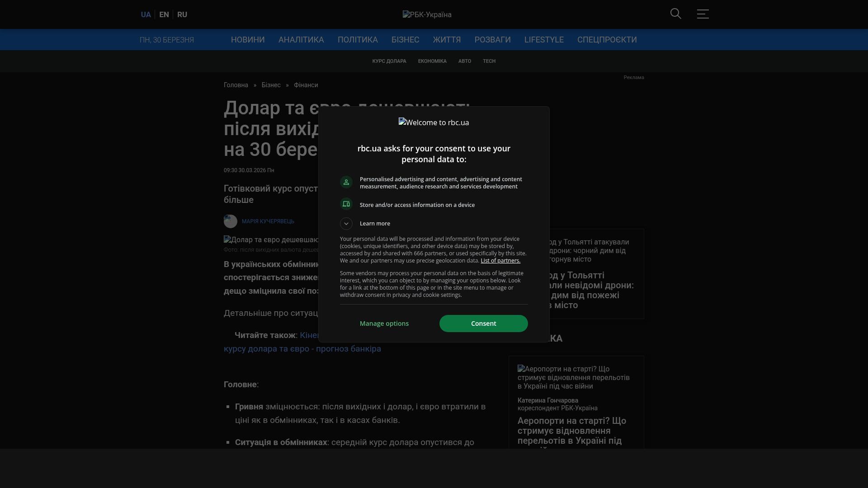
Task: Select the UA language option
Action: (146, 14)
